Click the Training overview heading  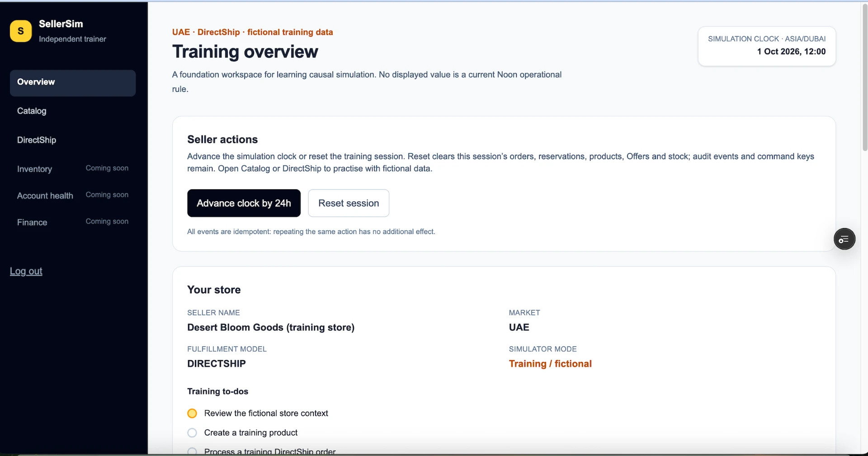245,52
